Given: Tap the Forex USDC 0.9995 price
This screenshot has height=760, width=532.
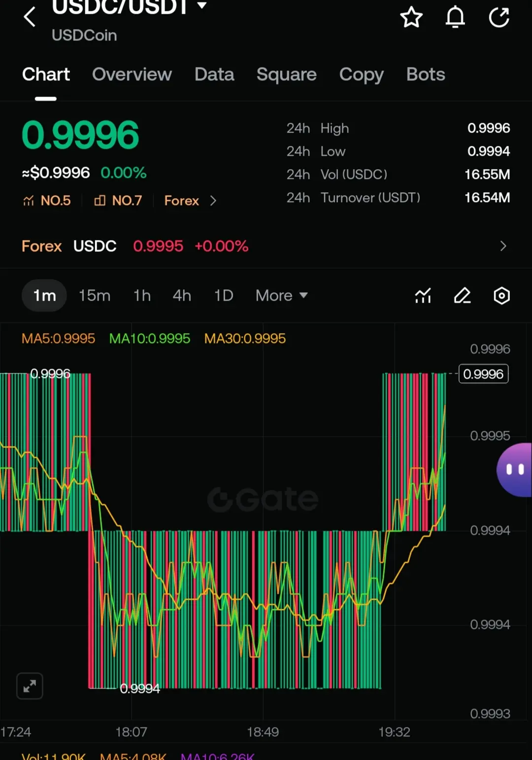Looking at the screenshot, I should [158, 246].
